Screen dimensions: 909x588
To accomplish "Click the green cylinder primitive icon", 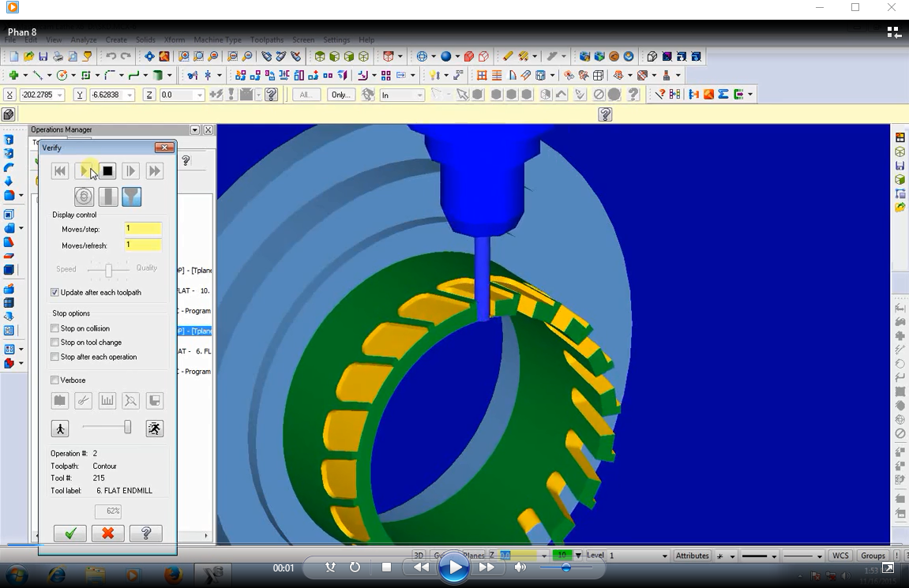I will pyautogui.click(x=158, y=75).
